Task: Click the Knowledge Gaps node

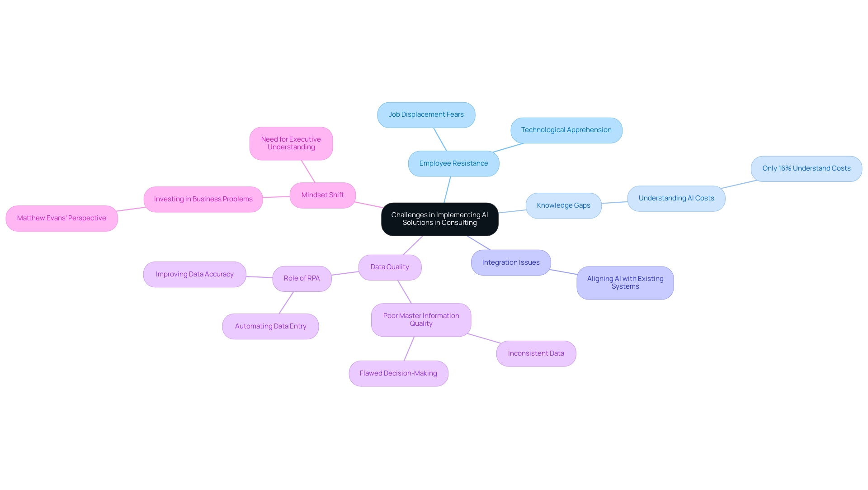Action: click(563, 205)
